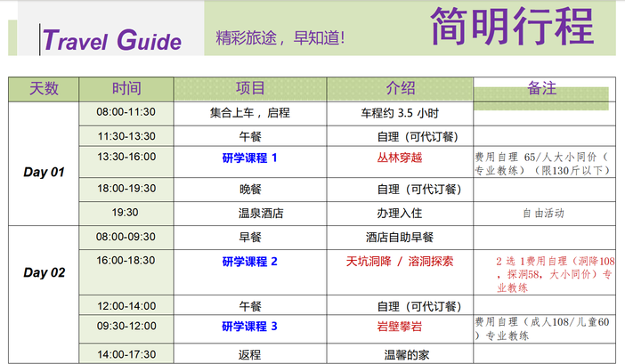Click the 自由活动 remark cell

point(543,213)
